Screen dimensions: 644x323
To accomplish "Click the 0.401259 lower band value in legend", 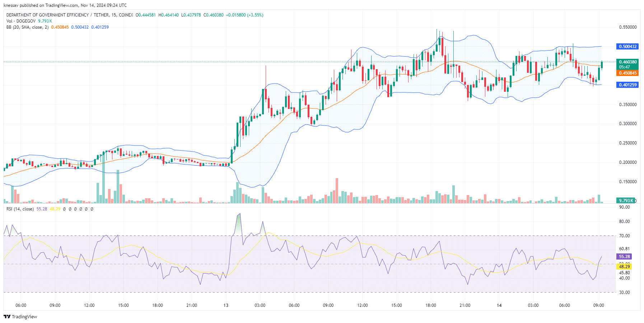I will coord(100,27).
